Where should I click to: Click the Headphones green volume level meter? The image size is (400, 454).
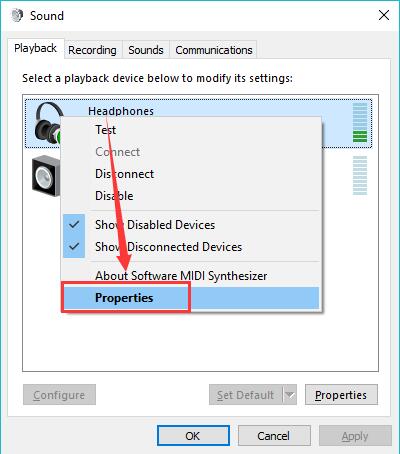(360, 122)
